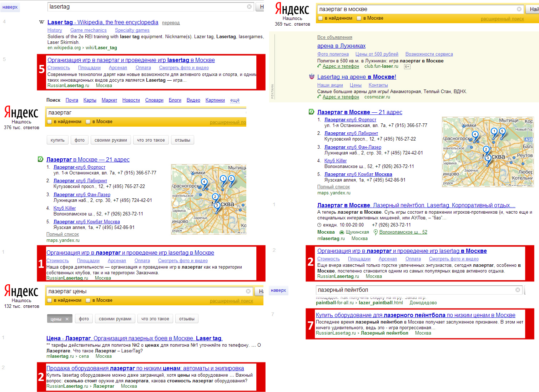Screen dimensions: 539x392
Task: Switch to the Картинки tab
Action: click(x=215, y=100)
